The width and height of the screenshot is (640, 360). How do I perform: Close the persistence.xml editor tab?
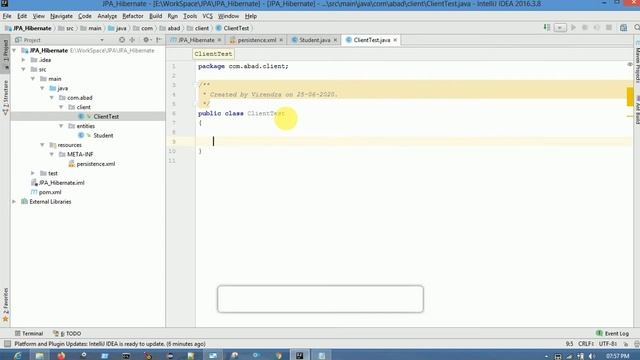pos(281,40)
